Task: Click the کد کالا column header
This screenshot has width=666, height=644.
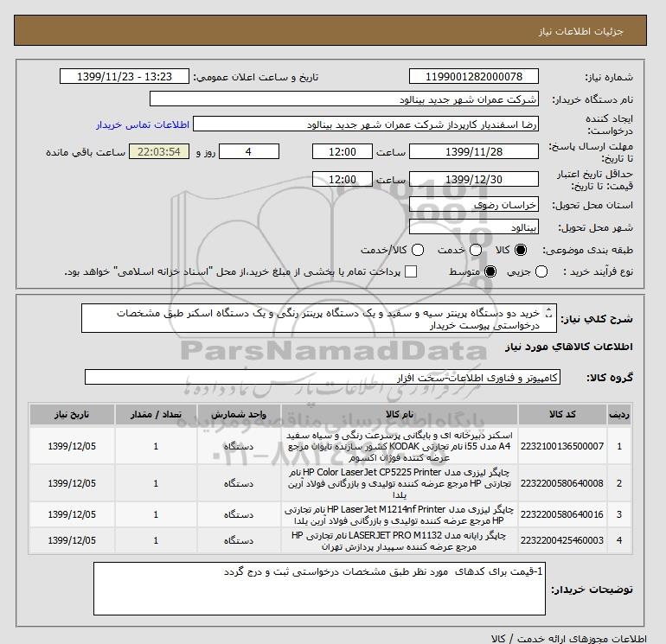Action: (562, 414)
